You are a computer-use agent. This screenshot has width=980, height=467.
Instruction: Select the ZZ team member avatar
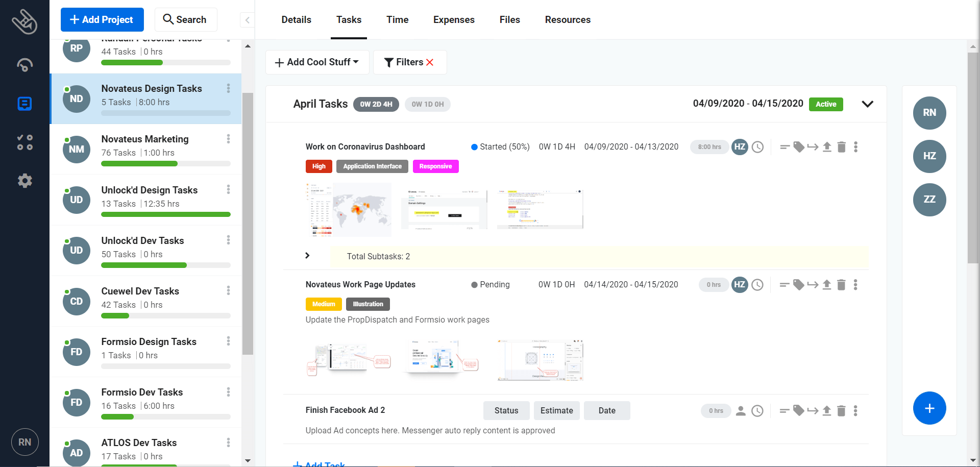coord(929,200)
